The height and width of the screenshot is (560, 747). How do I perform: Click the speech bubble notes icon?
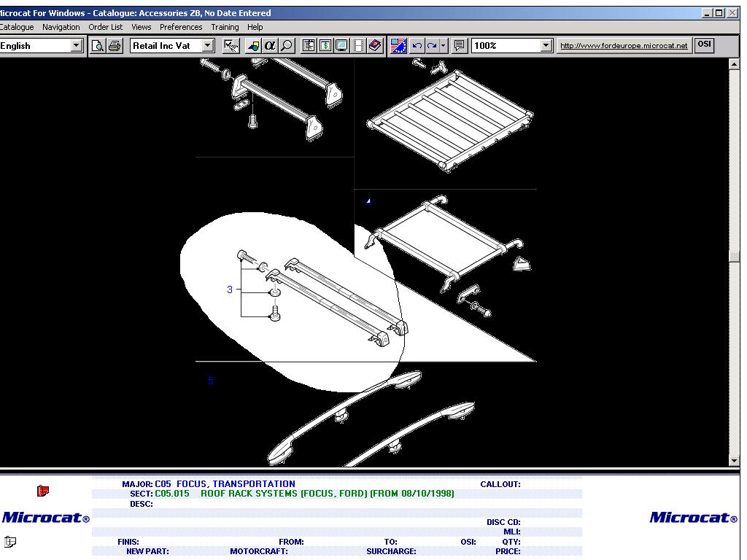(460, 46)
